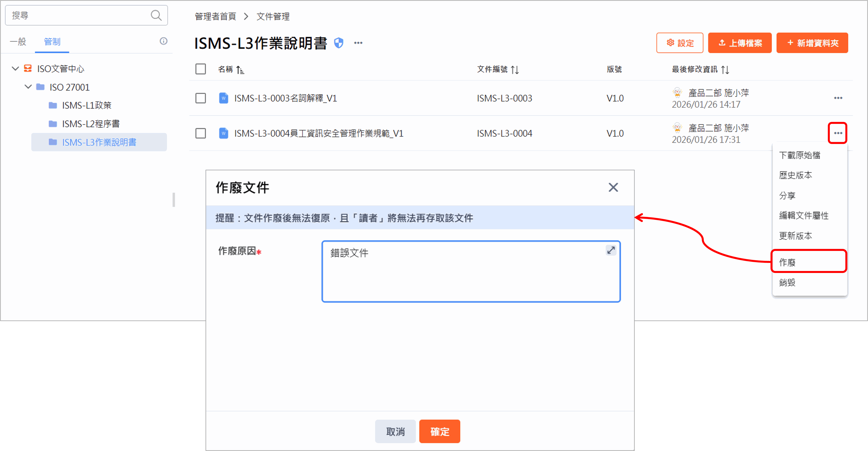Click the blue shield icon beside title
The width and height of the screenshot is (868, 451).
click(339, 43)
